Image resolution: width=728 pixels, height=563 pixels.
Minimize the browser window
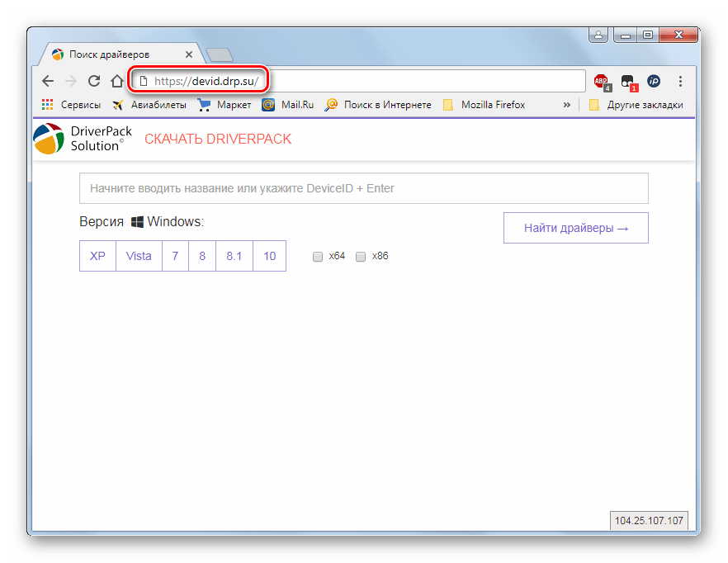pos(626,35)
